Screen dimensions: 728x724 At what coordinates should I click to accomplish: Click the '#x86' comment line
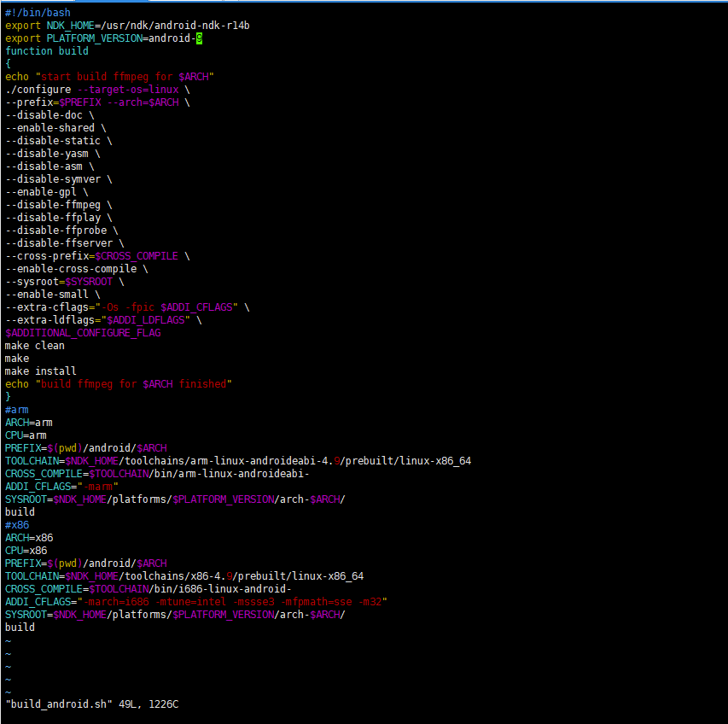pos(17,525)
